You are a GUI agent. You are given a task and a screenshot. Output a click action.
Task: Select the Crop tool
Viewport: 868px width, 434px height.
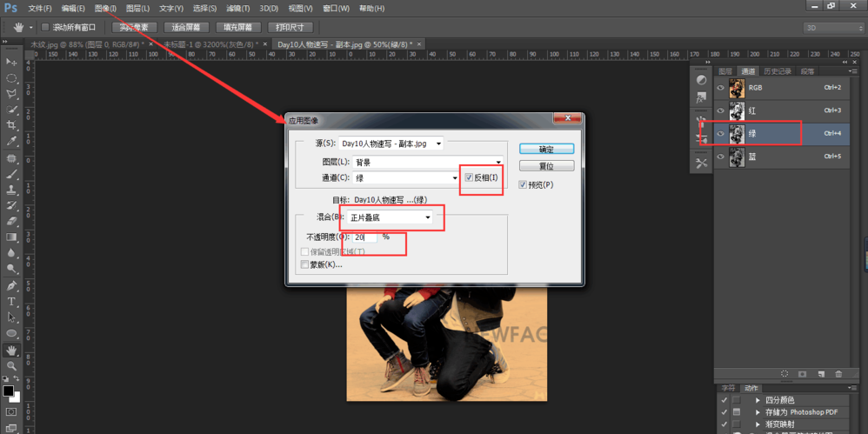pyautogui.click(x=11, y=125)
